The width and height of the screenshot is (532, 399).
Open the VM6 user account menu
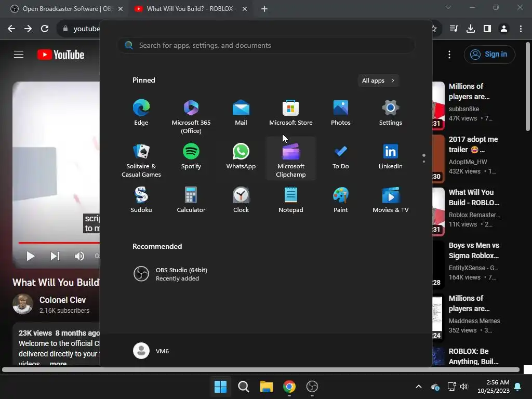point(151,351)
